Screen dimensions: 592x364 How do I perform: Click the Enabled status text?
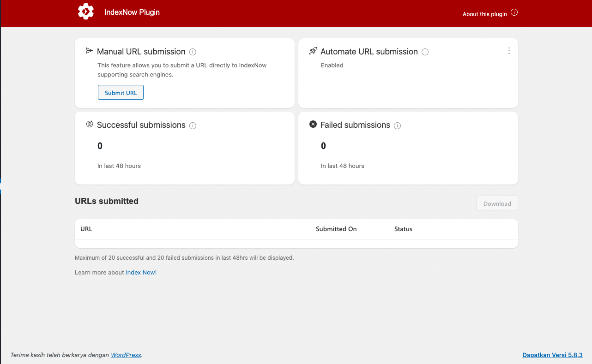tap(332, 66)
